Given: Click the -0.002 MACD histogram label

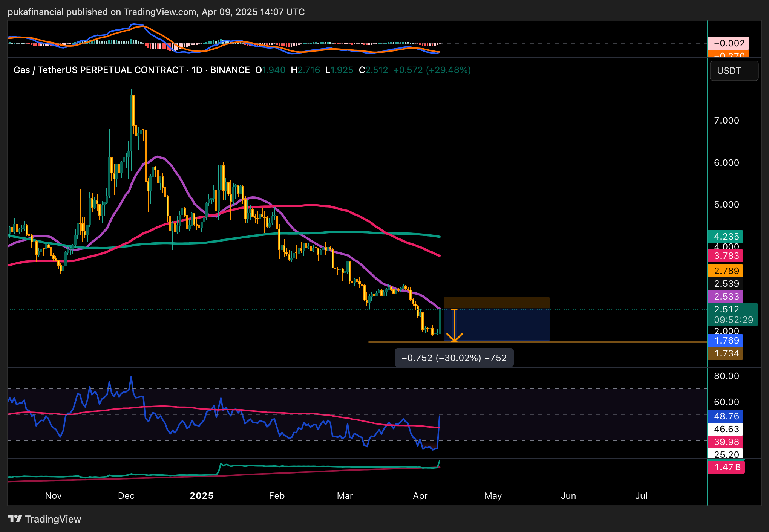Looking at the screenshot, I should tap(729, 43).
